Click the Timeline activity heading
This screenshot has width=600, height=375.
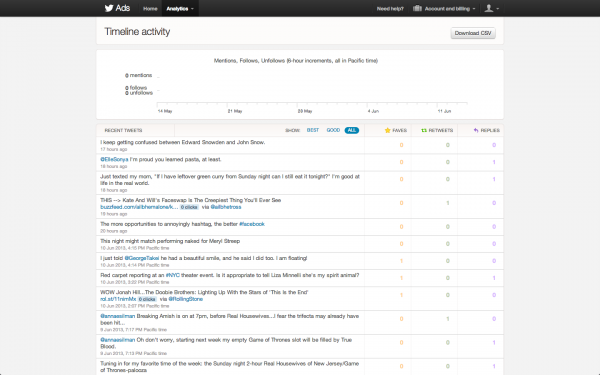click(137, 32)
